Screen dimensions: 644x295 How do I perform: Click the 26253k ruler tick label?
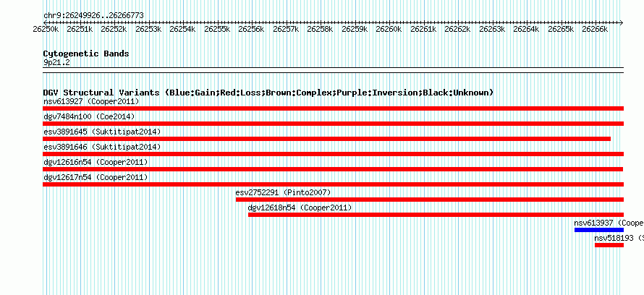(148, 29)
